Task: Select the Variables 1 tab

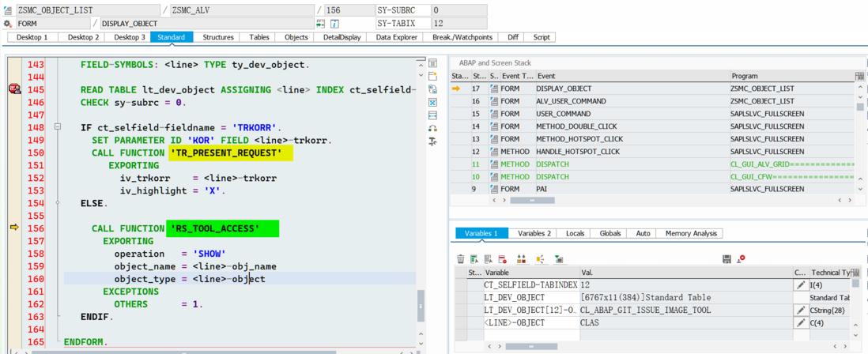Action: (x=481, y=233)
